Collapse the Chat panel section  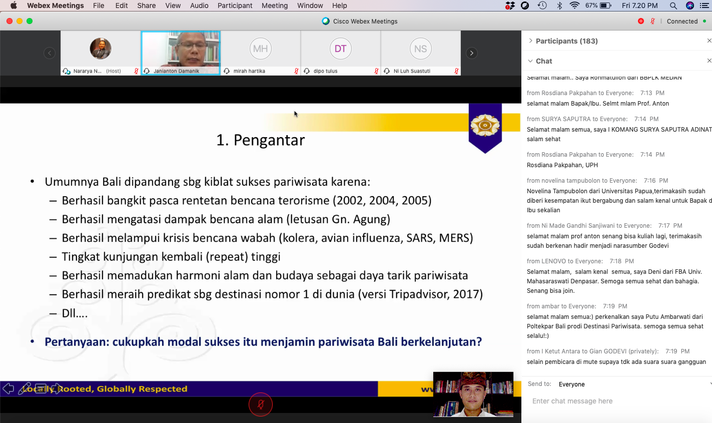[x=529, y=61]
